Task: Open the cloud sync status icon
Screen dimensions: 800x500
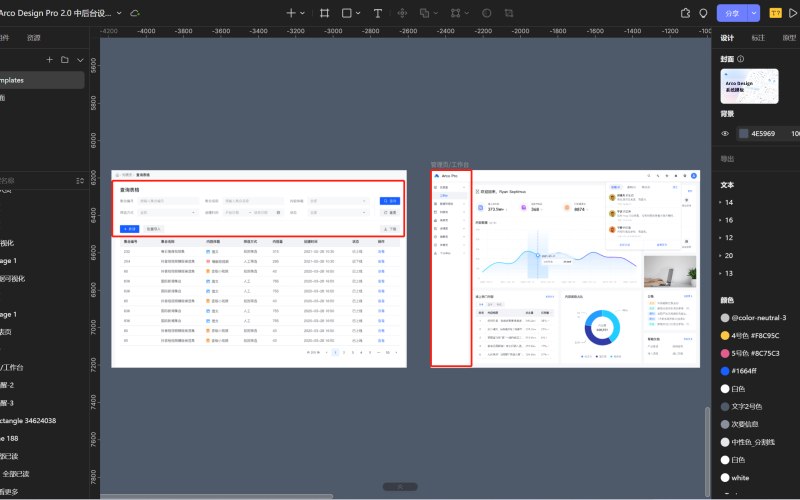Action: [135, 13]
